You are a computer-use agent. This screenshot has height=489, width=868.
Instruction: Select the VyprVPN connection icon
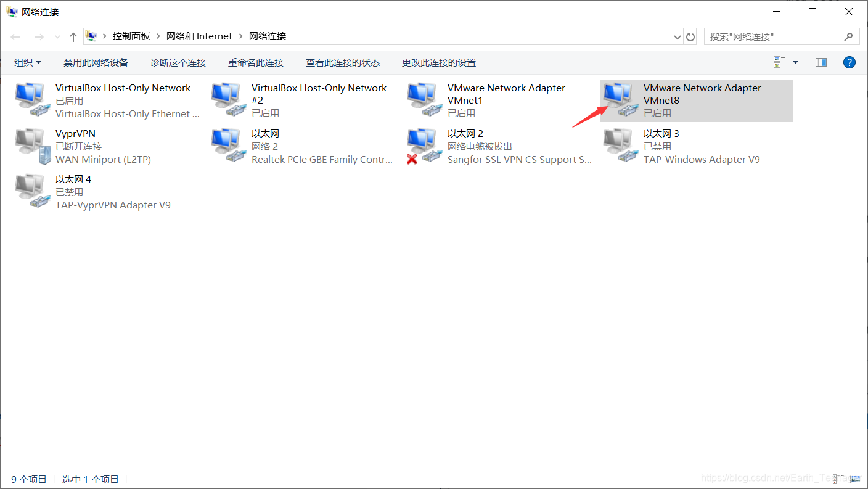[x=31, y=146]
